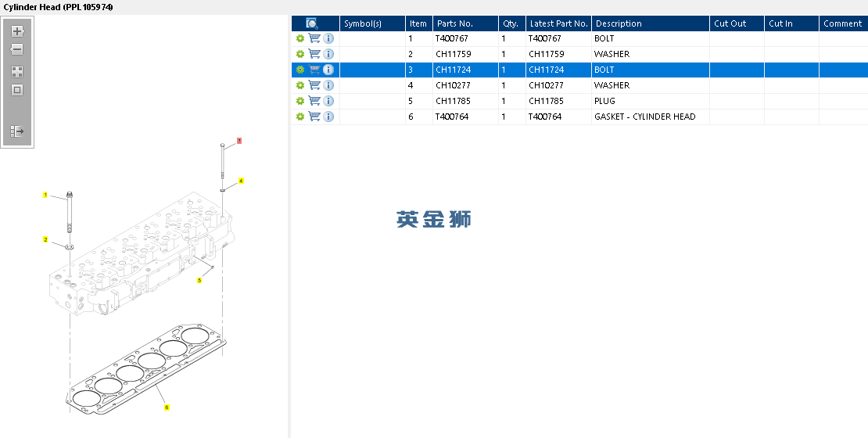Click gear icon for CH11724 BOLT row

coord(300,70)
